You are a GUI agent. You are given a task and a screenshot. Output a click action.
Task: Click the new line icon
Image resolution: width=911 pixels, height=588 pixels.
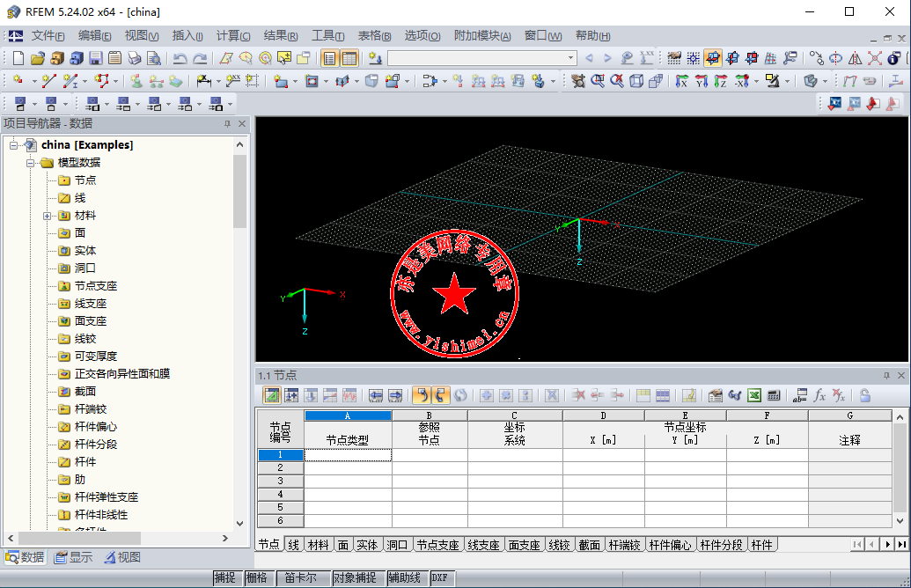point(48,81)
